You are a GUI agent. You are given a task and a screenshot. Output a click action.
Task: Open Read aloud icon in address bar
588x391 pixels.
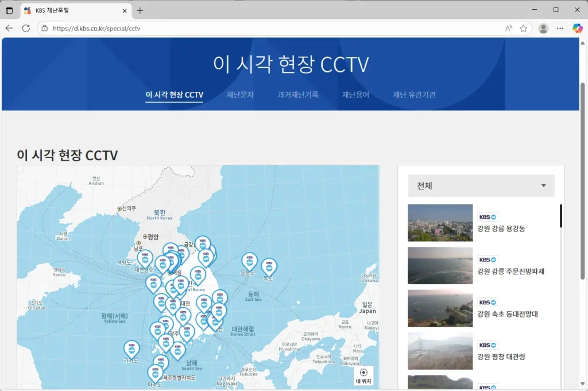(509, 28)
